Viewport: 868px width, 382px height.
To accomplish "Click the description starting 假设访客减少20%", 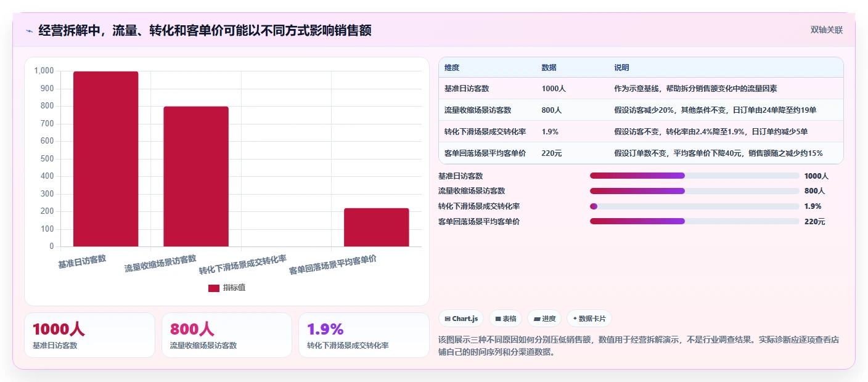I will point(715,110).
